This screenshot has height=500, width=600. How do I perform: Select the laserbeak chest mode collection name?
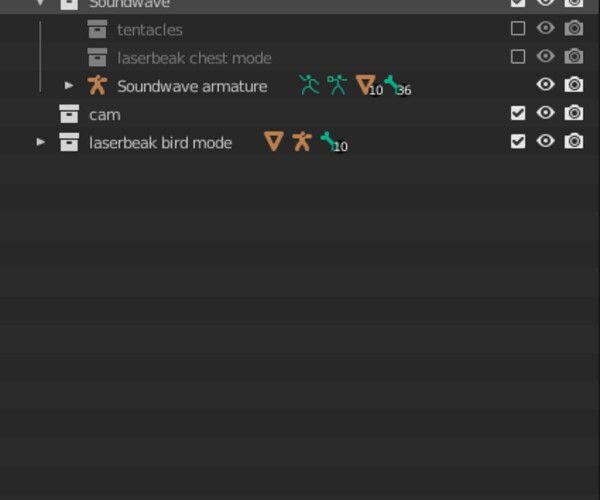194,58
